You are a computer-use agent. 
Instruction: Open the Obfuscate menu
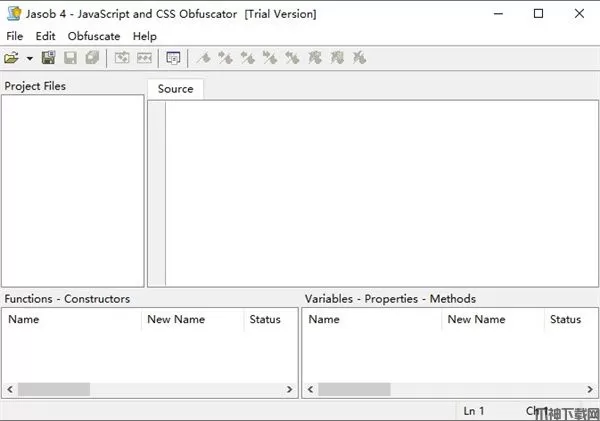click(94, 36)
